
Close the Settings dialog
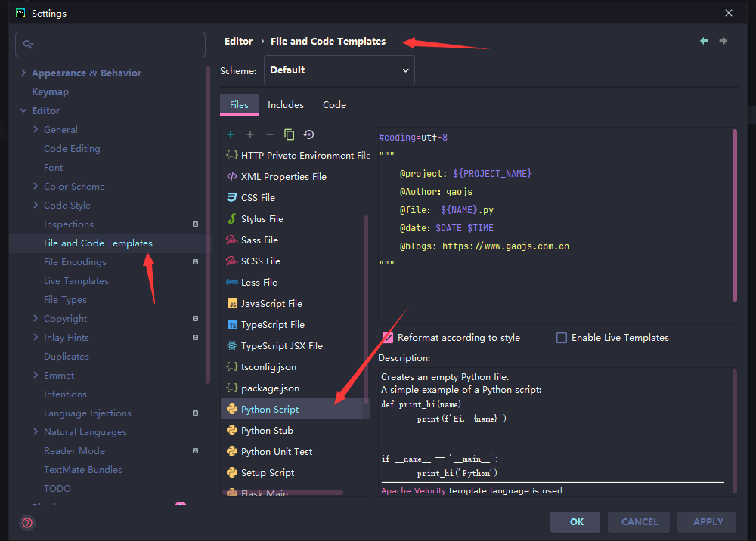click(729, 13)
